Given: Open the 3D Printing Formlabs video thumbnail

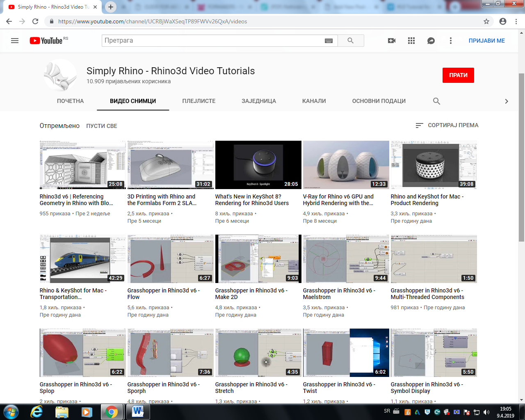Looking at the screenshot, I should tap(171, 165).
